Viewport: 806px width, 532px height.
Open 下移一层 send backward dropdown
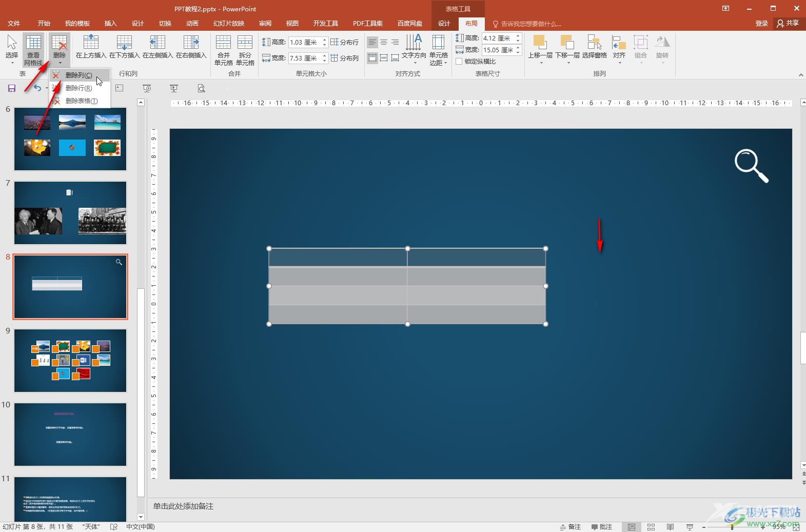point(567,49)
